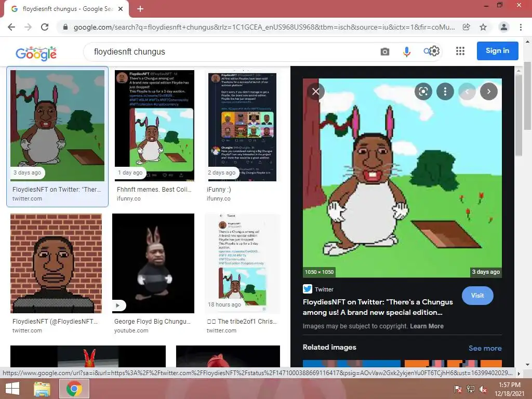Screen dimensions: 532x399
Task: Click youtube.com source text
Action: (131, 330)
